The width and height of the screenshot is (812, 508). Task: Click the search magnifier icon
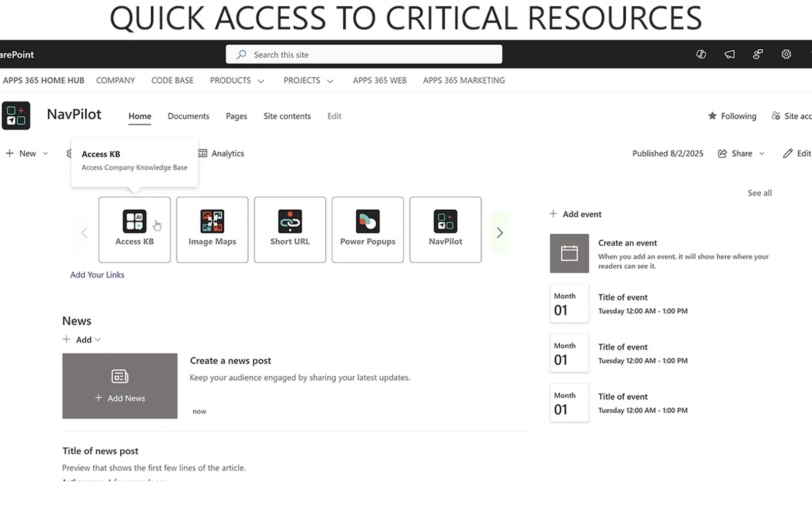point(242,54)
